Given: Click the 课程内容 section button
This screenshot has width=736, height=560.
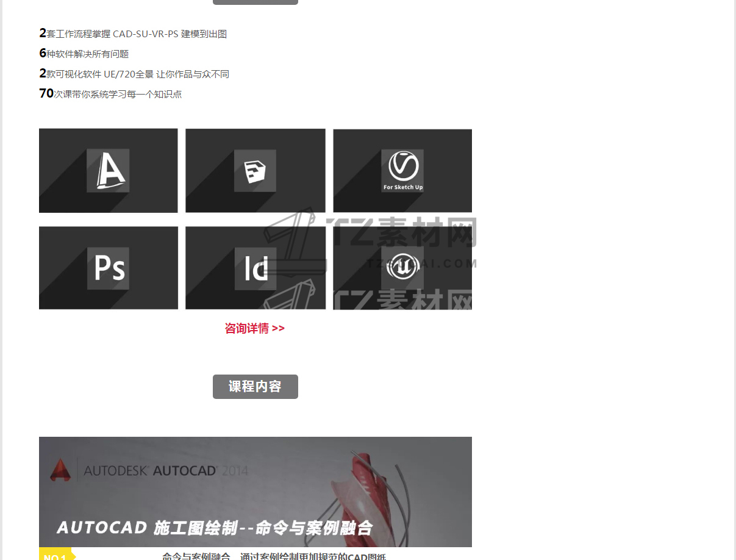Looking at the screenshot, I should 255,387.
